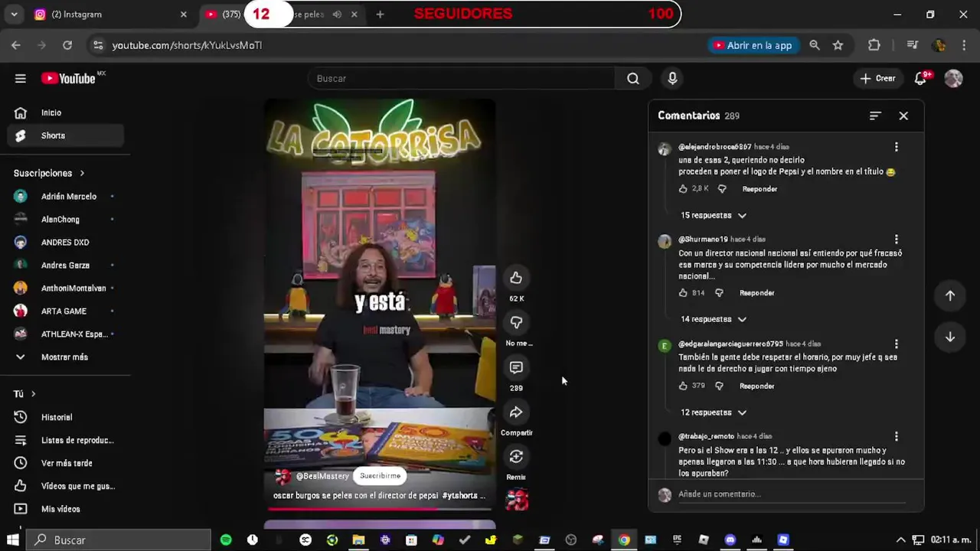This screenshot has width=980, height=551.
Task: Reload the page in Chrome
Action: [67, 45]
